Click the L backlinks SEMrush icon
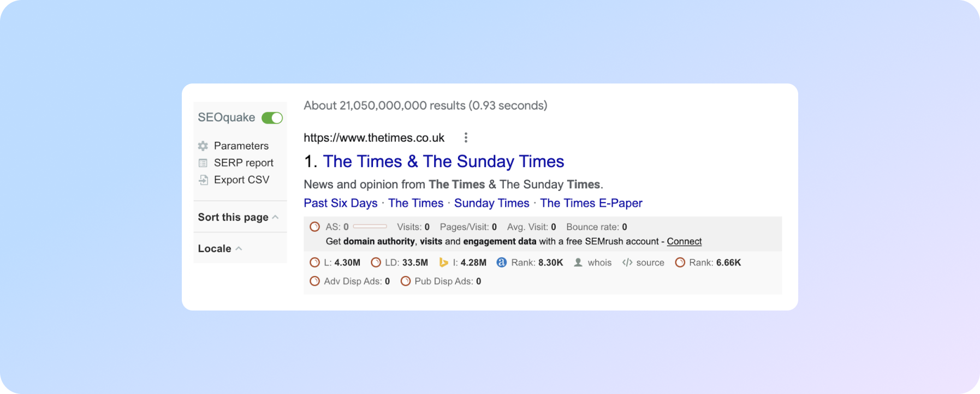Screen dimensions: 980x394 point(314,262)
